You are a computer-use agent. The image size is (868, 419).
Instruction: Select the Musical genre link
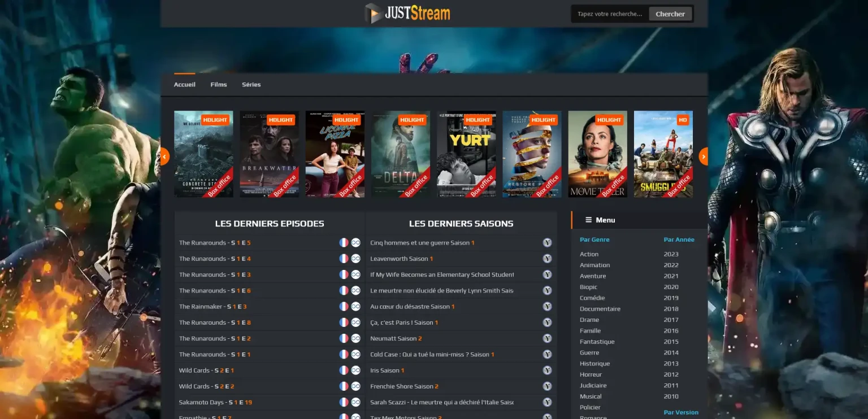591,396
